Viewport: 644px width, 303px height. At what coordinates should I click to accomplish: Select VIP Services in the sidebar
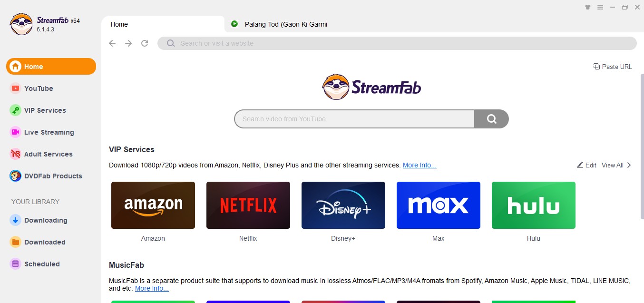coord(51,110)
